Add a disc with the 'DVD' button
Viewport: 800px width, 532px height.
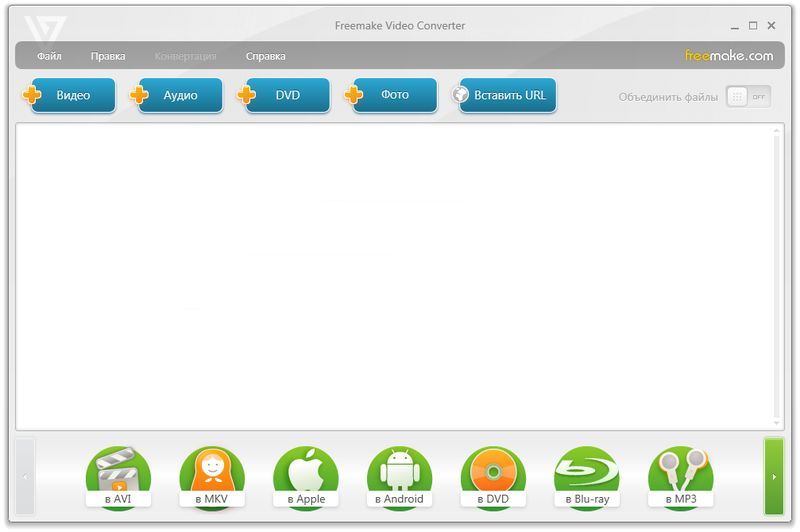click(x=286, y=96)
